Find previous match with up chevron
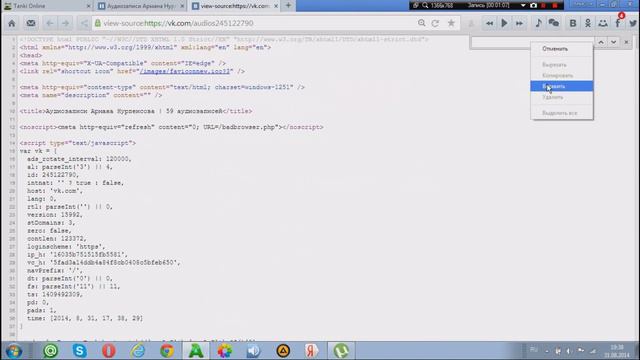The width and height of the screenshot is (640, 360). 601,42
